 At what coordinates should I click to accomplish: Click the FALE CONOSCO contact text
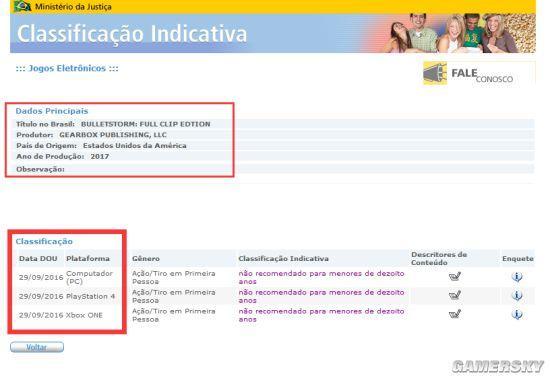point(482,75)
